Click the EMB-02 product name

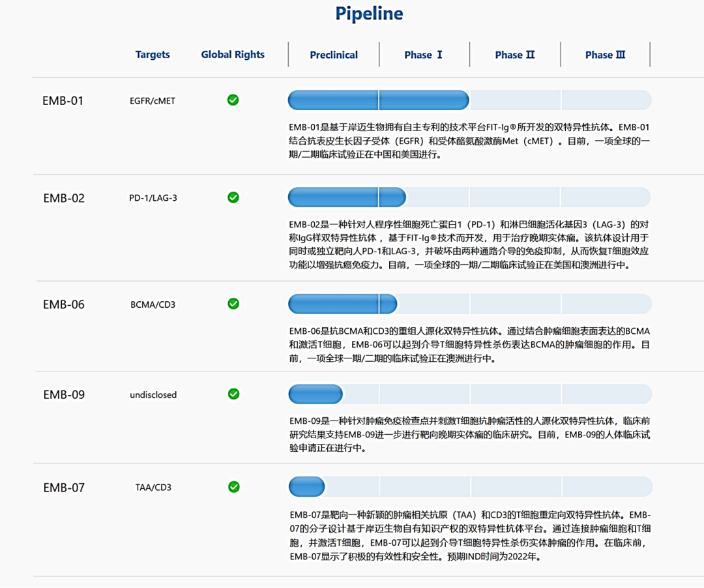64,198
